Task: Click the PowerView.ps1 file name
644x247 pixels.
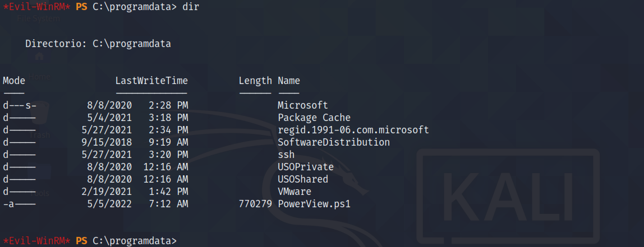Action: (x=314, y=204)
